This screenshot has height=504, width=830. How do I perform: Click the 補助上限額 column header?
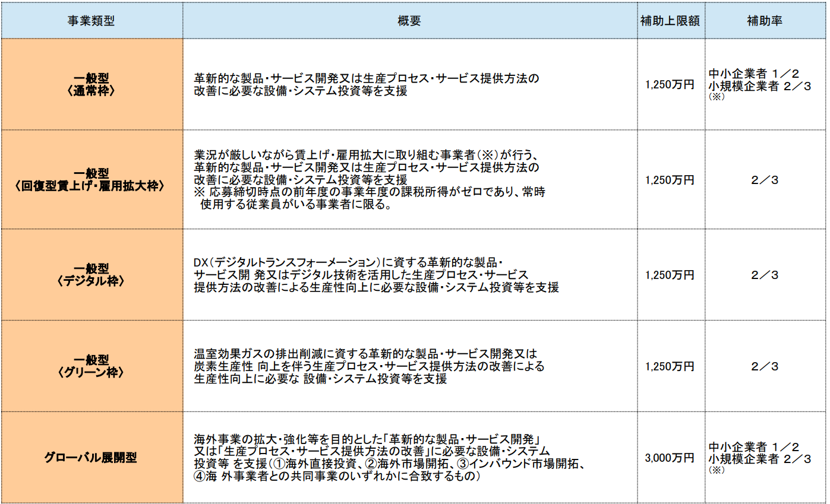tap(672, 19)
